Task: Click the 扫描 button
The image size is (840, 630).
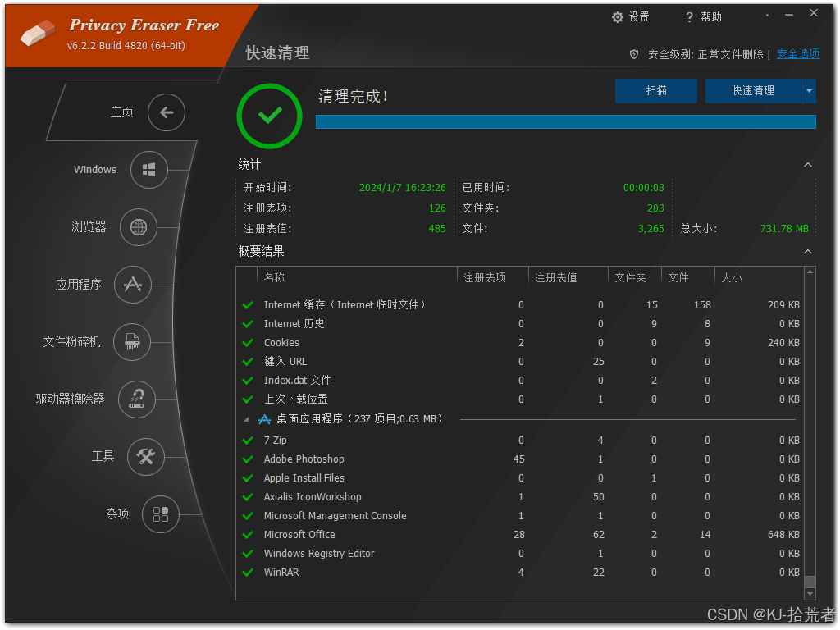Action: [x=656, y=91]
